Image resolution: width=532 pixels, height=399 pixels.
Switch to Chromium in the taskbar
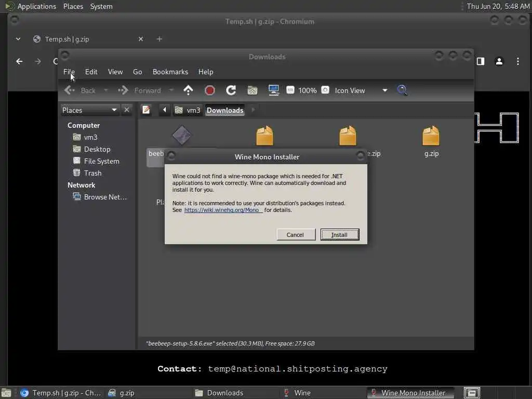click(x=60, y=393)
